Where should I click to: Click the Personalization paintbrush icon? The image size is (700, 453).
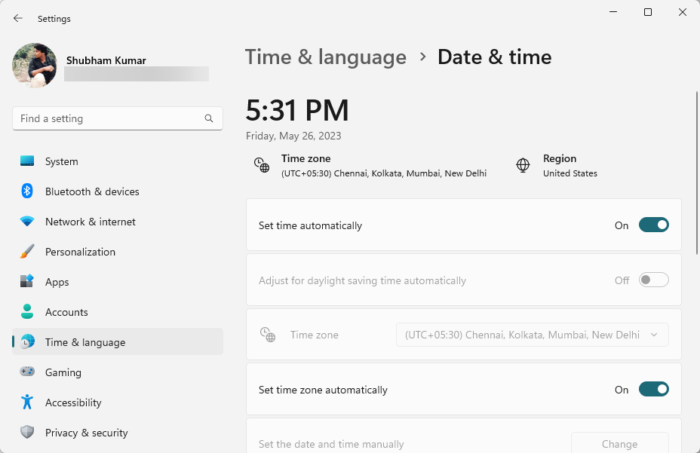pyautogui.click(x=27, y=252)
